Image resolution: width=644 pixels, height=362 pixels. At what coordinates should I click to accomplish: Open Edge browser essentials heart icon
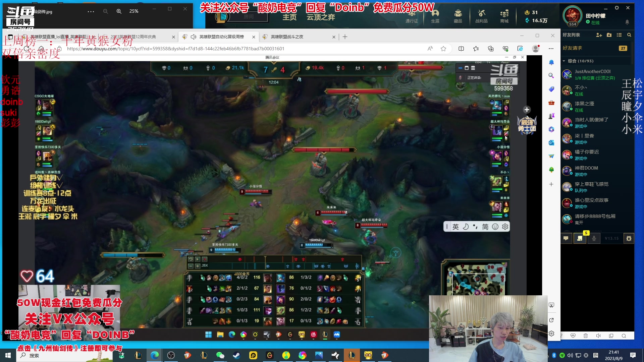[x=505, y=49]
